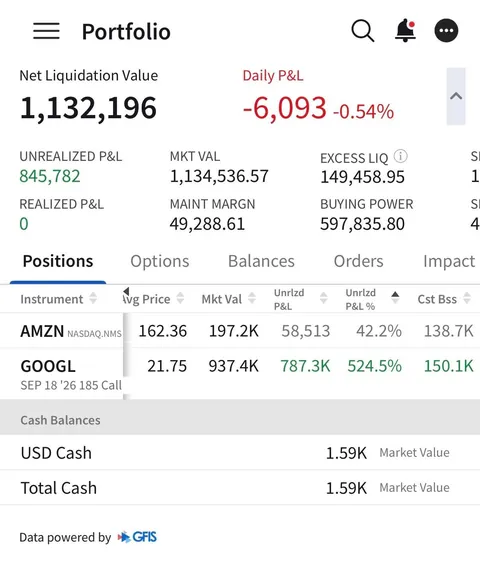
Task: Sort by Cst Bss column
Action: 444,299
